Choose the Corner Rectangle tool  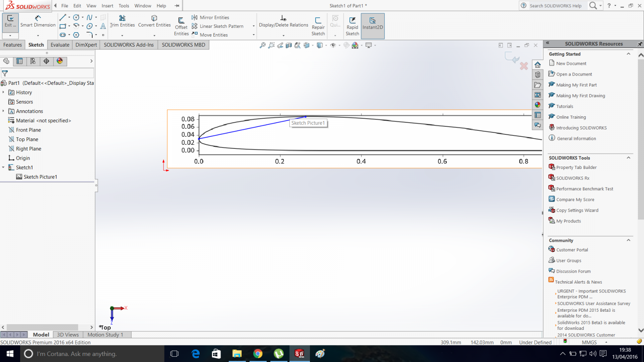pyautogui.click(x=62, y=26)
